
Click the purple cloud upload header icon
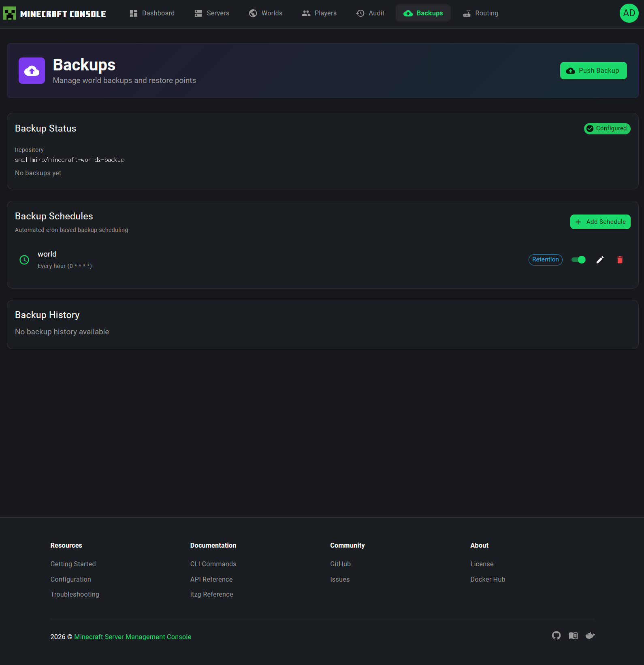(32, 71)
